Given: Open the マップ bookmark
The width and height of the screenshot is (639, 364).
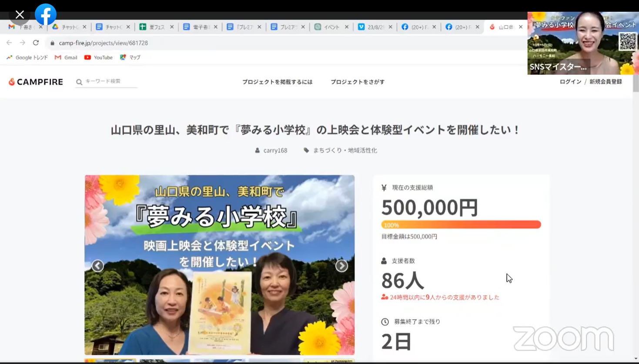Looking at the screenshot, I should [130, 57].
